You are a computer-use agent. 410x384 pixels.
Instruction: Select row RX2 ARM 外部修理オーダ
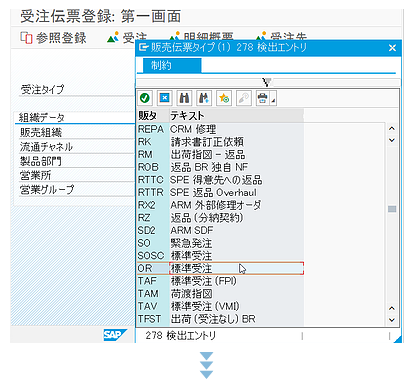coord(220,205)
